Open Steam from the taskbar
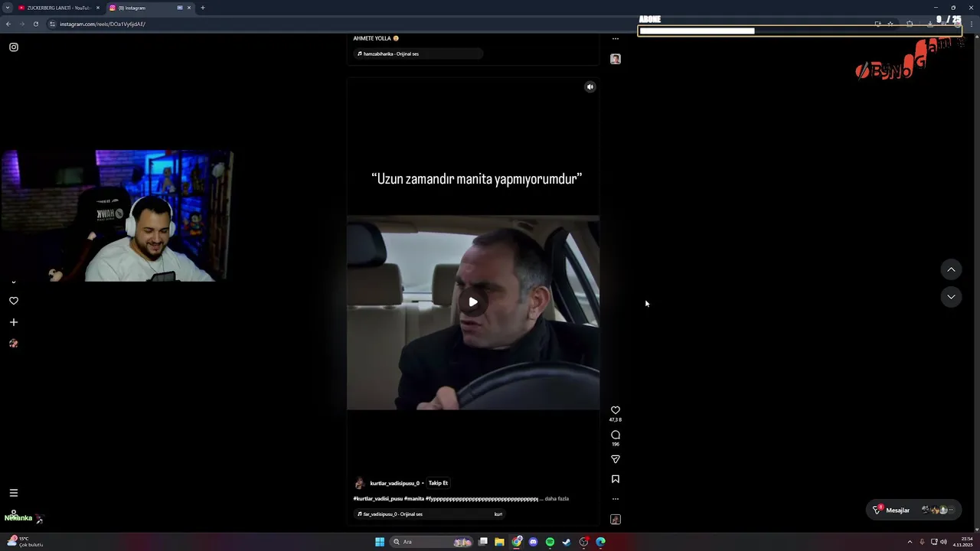 (567, 542)
